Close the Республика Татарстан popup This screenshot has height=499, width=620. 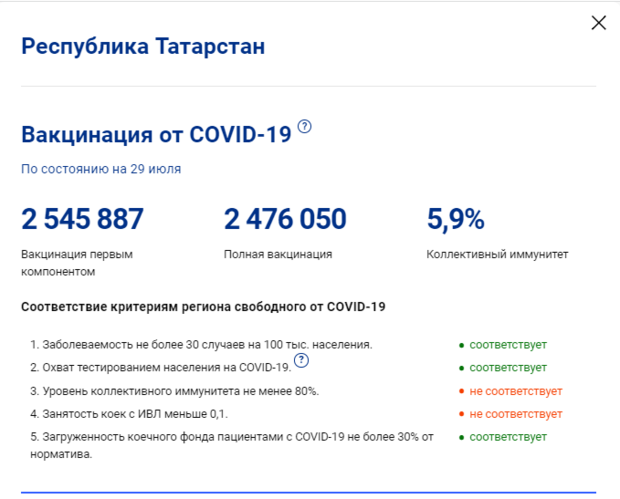tap(598, 23)
